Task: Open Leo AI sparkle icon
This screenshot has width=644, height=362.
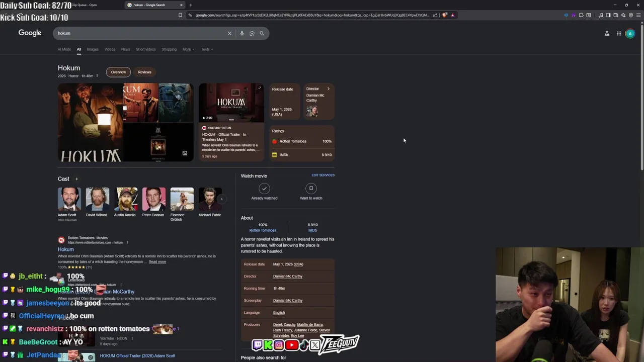Action: tap(623, 15)
